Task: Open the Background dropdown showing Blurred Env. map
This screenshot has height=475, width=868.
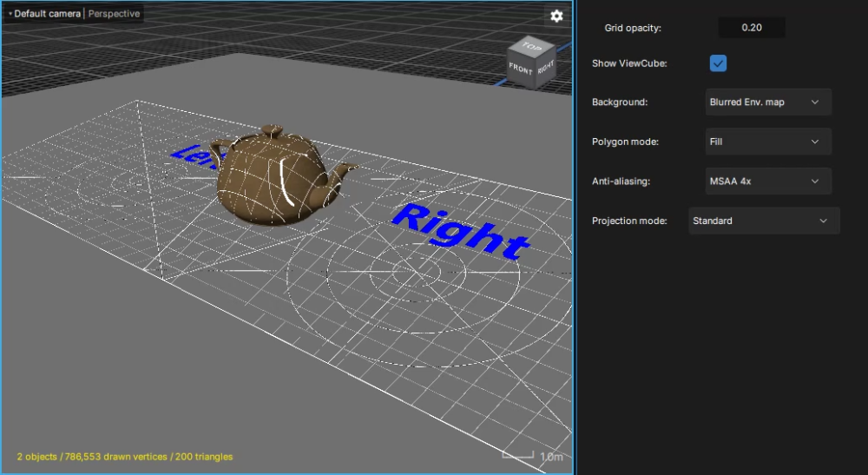Action: pyautogui.click(x=768, y=102)
